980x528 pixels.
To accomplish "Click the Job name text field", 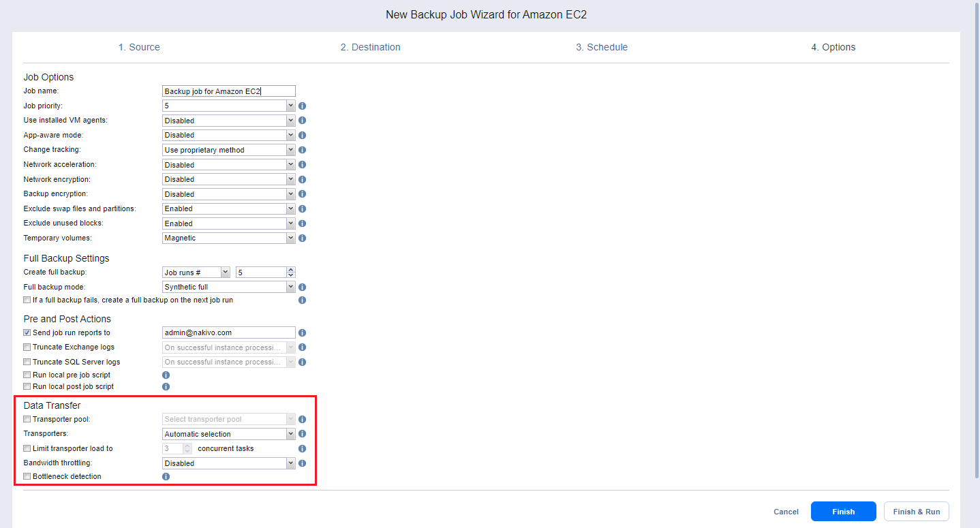I will point(228,91).
